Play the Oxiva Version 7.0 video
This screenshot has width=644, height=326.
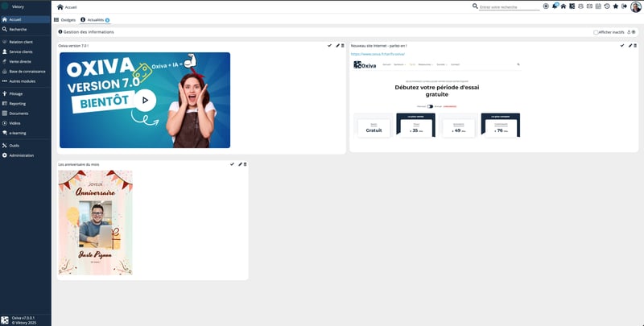click(145, 101)
